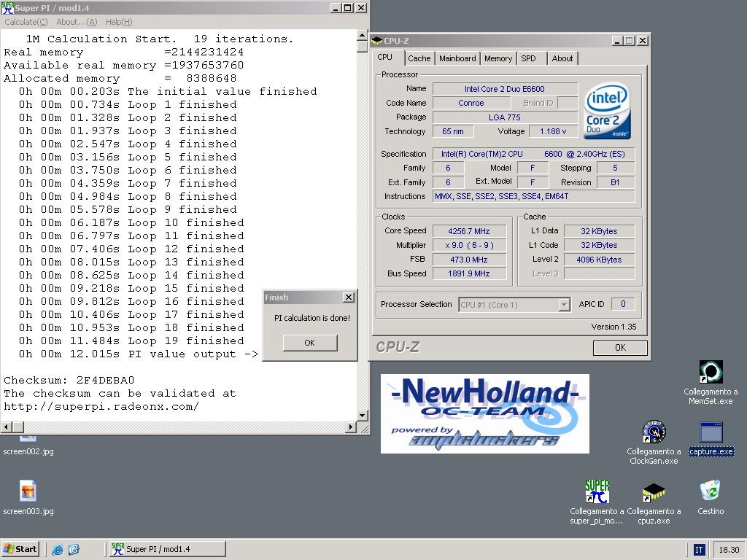Click the Super PI vertical scroll down arrow
Screen dimensions: 747x560
[x=362, y=415]
